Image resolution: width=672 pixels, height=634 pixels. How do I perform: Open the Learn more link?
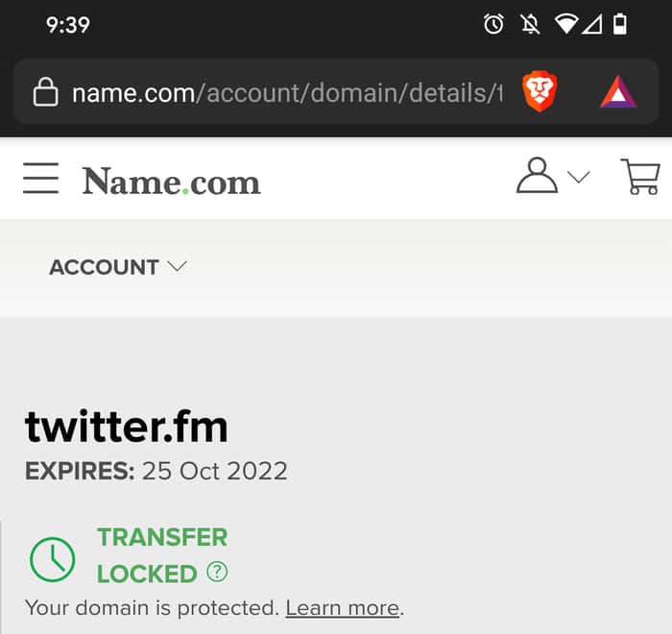click(x=343, y=608)
